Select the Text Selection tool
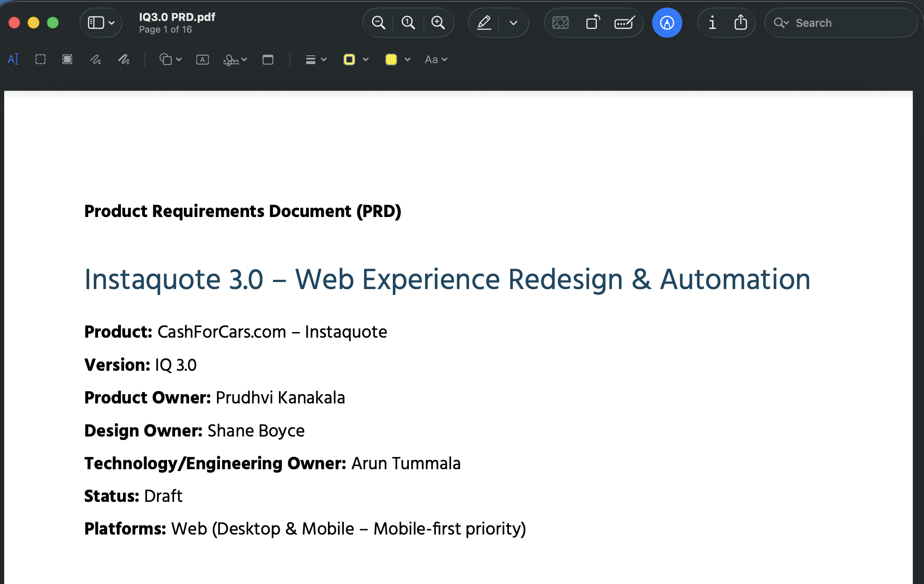This screenshot has height=584, width=924. [x=13, y=59]
